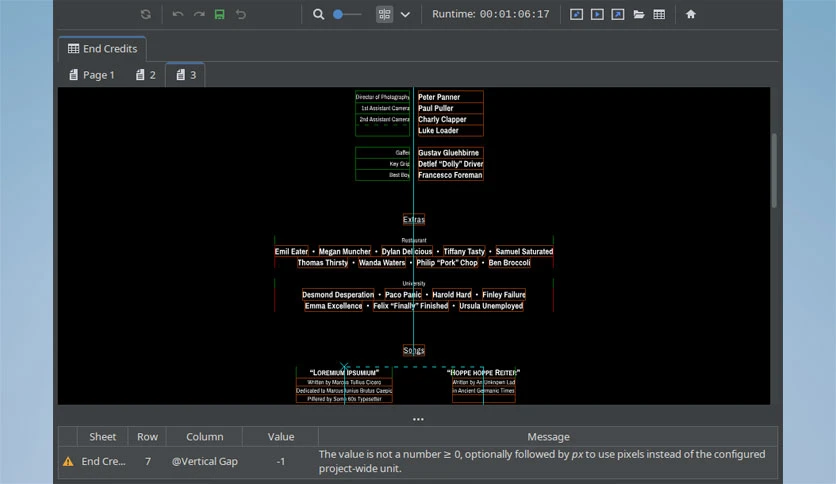
Task: Click the reload project icon
Action: click(146, 14)
